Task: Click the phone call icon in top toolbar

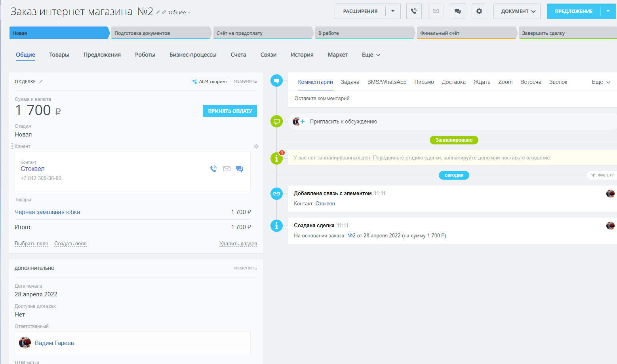Action: point(414,11)
